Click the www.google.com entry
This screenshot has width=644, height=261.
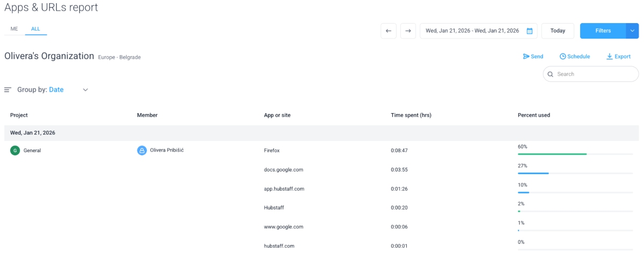pos(283,227)
